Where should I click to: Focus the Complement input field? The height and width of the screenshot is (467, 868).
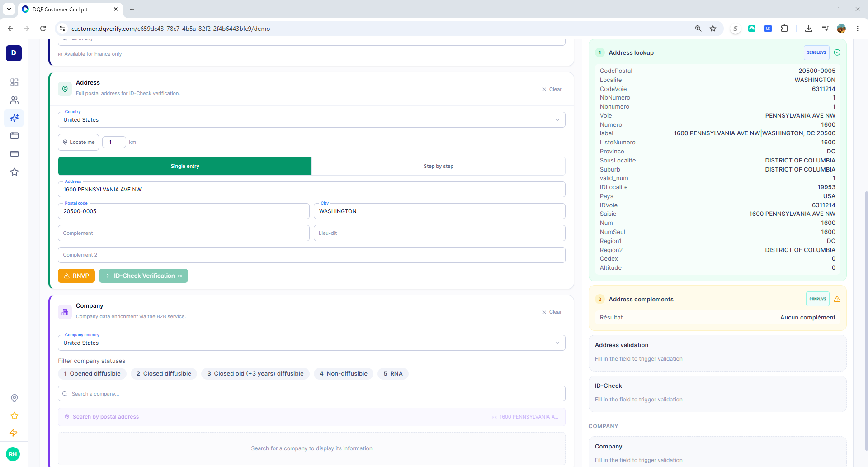pyautogui.click(x=184, y=233)
